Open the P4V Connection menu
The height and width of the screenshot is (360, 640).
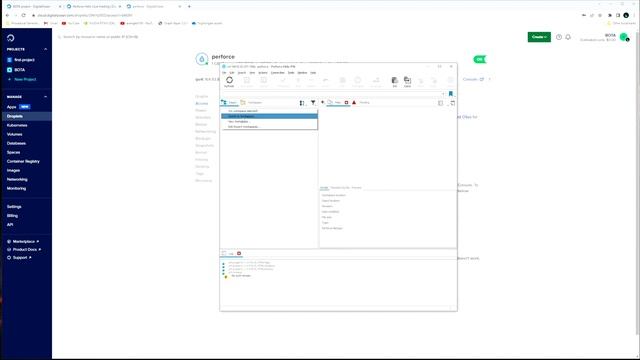click(278, 73)
